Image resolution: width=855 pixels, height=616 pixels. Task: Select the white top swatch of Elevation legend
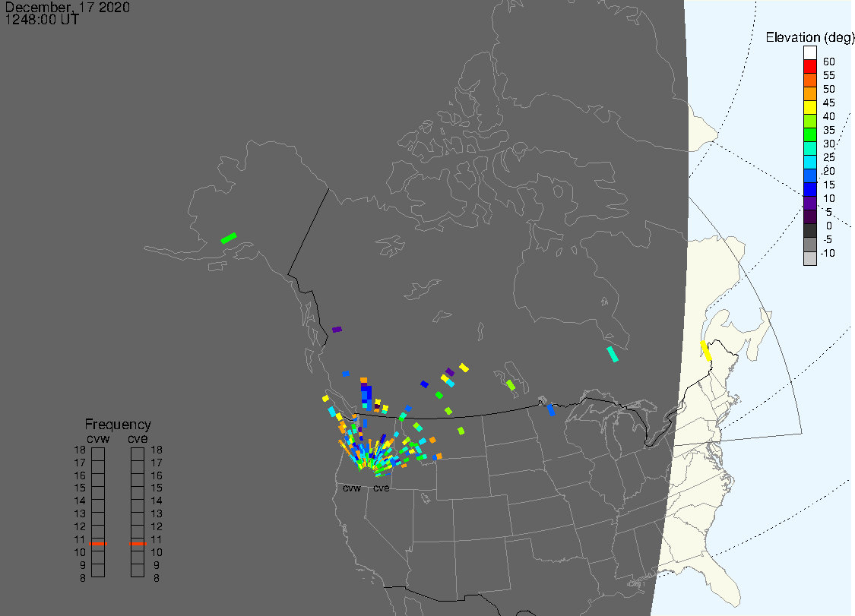pyautogui.click(x=809, y=52)
